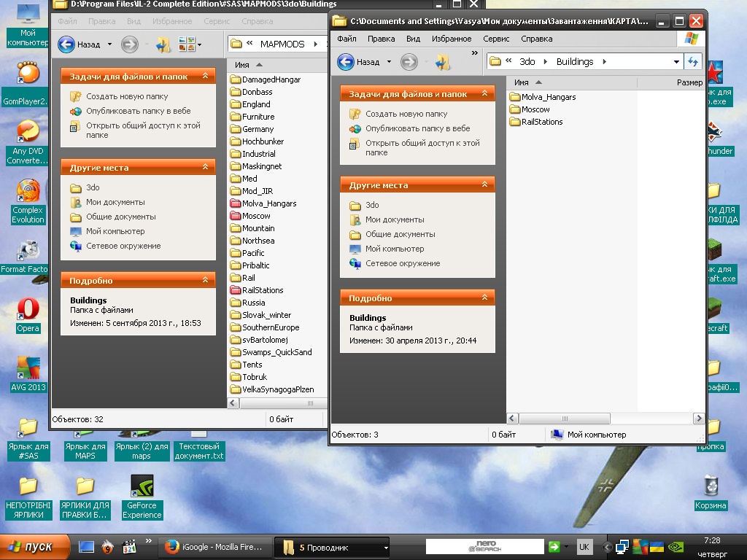This screenshot has height=560, width=747.
Task: Collapse the Другие места panel in the back window
Action: click(205, 168)
